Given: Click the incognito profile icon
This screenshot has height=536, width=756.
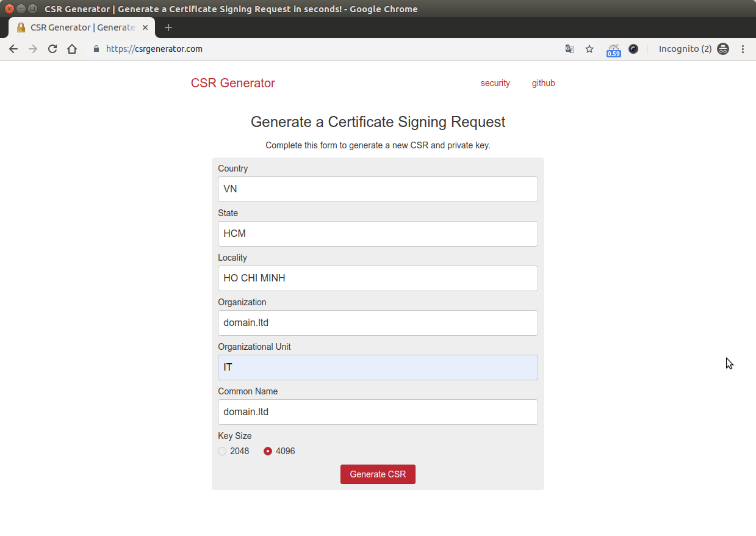Looking at the screenshot, I should click(723, 49).
